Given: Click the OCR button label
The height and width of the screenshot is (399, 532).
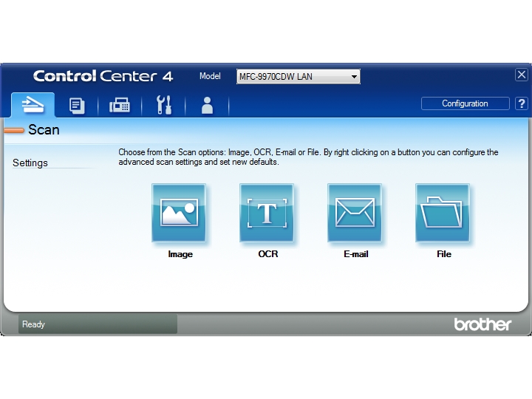Looking at the screenshot, I should [268, 254].
